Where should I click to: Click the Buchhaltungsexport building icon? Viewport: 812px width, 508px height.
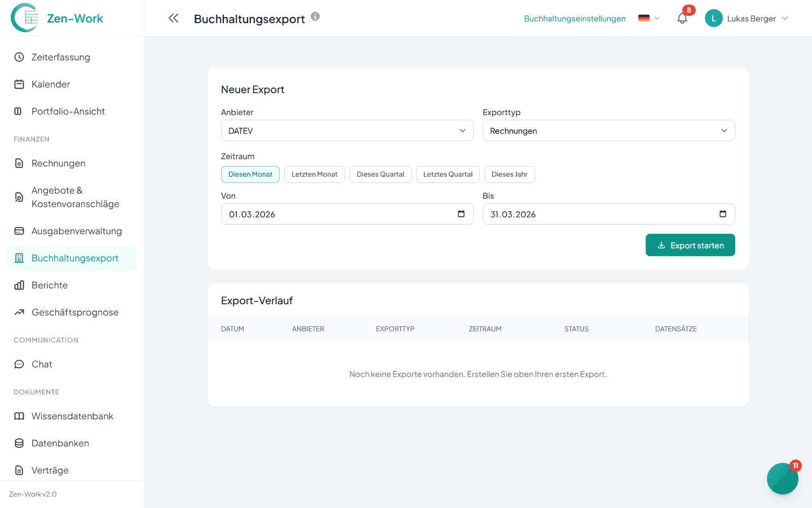pos(19,258)
